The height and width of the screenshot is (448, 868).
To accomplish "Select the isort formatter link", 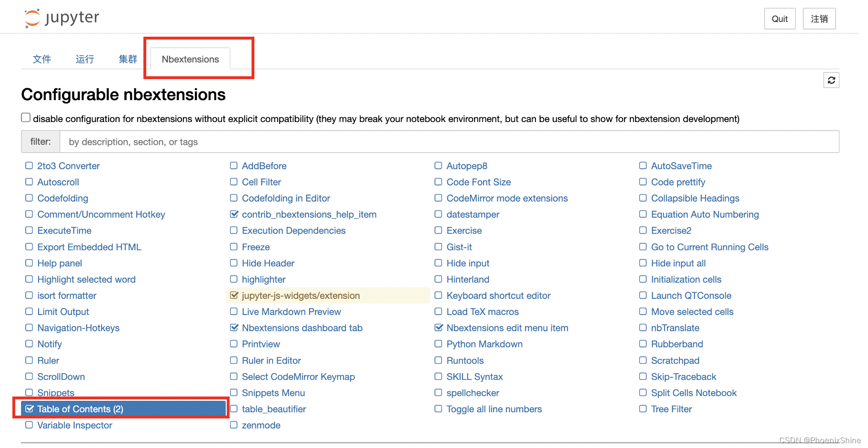I will click(67, 295).
